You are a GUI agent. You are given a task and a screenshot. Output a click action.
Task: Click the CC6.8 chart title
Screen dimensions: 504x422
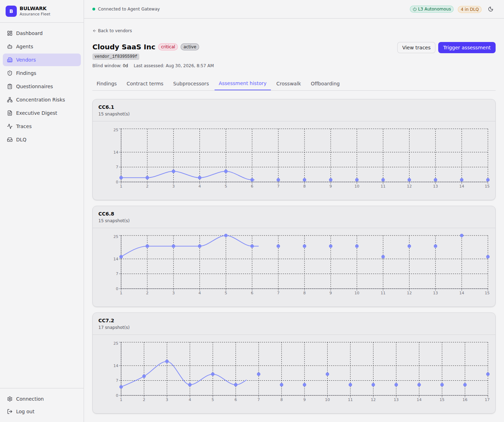coord(106,214)
